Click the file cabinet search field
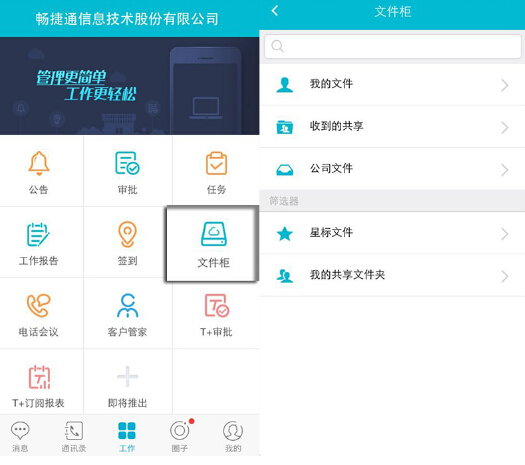Image resolution: width=525 pixels, height=465 pixels. point(392,46)
